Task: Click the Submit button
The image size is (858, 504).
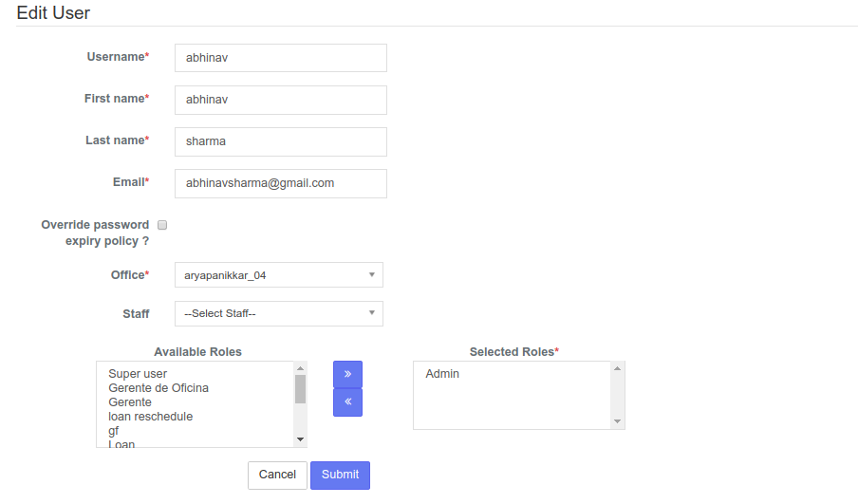Action: (340, 475)
